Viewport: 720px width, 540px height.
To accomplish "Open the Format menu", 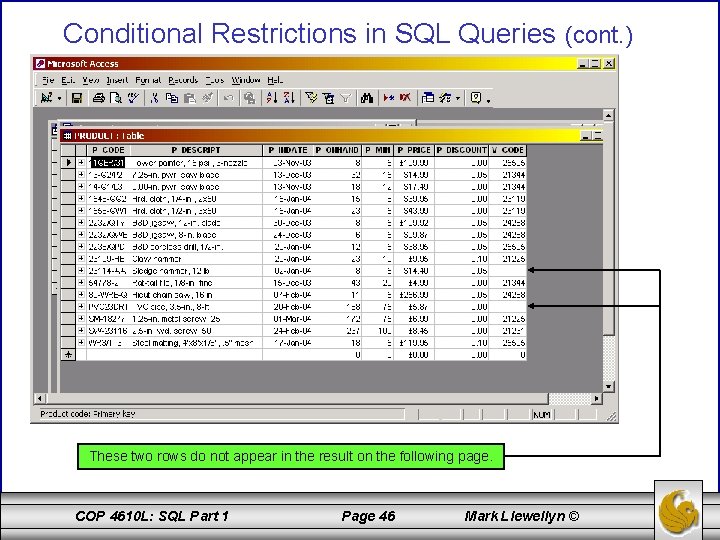I will (x=148, y=80).
